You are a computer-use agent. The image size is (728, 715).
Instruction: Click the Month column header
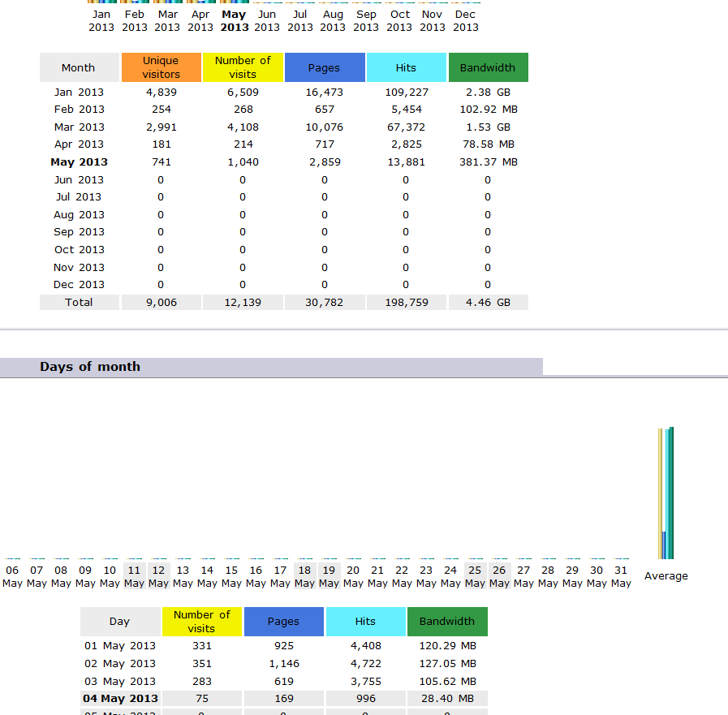79,67
